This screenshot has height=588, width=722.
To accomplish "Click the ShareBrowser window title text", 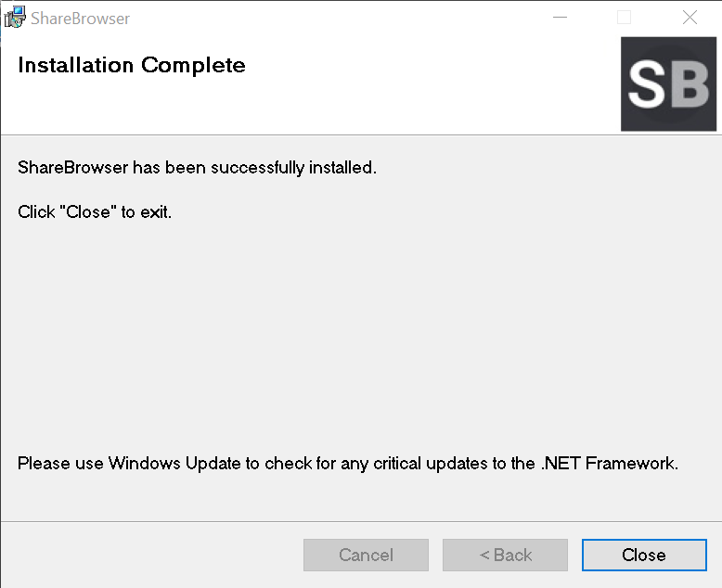I will [x=80, y=19].
